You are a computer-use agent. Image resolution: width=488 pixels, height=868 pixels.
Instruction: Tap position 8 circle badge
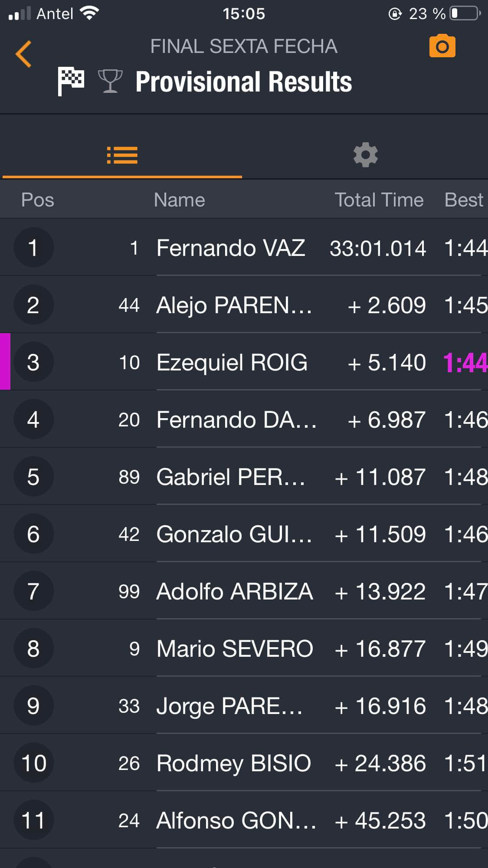point(33,649)
